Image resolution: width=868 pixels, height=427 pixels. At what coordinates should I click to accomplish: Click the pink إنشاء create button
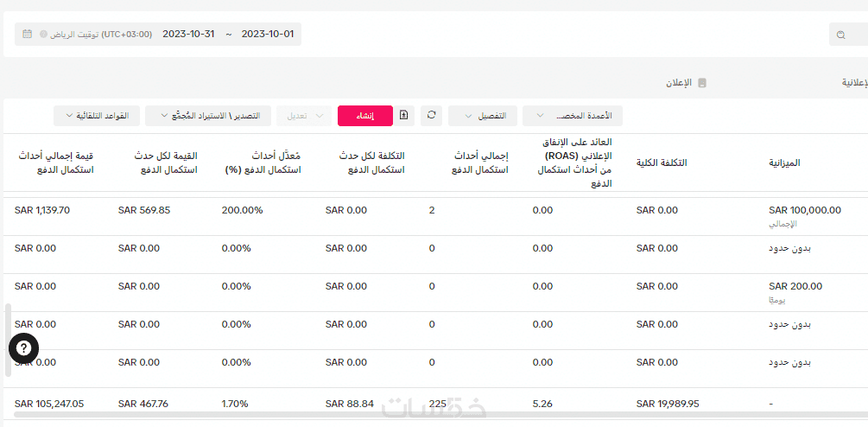(x=364, y=116)
